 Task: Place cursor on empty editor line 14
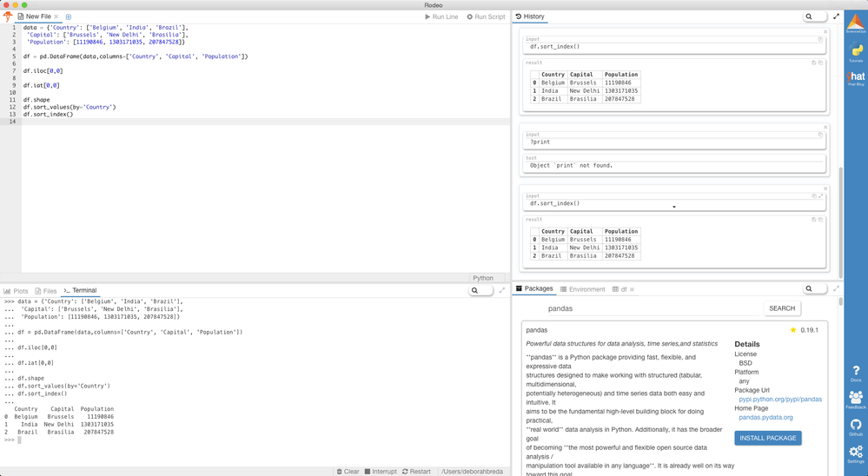[x=266, y=122]
